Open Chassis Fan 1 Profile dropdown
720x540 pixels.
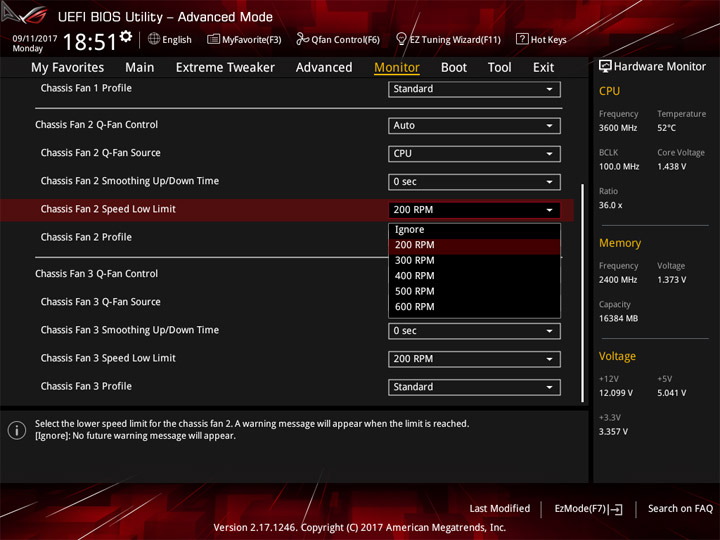click(474, 89)
